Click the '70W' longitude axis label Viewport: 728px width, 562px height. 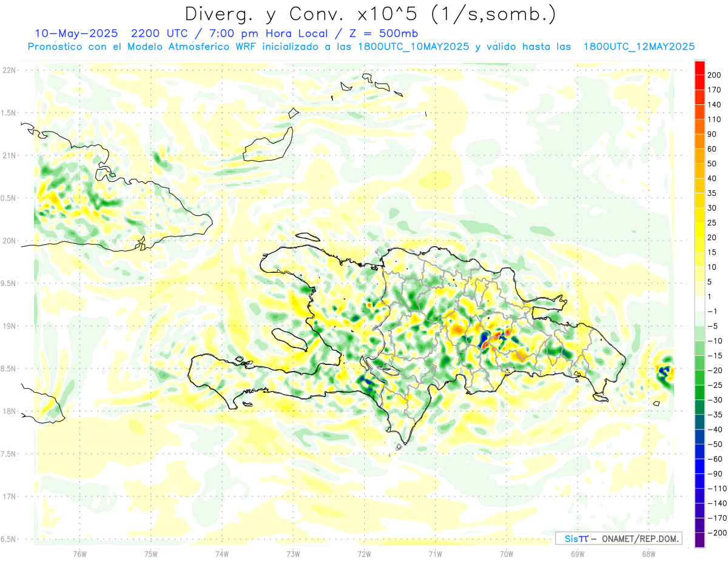[x=507, y=554]
